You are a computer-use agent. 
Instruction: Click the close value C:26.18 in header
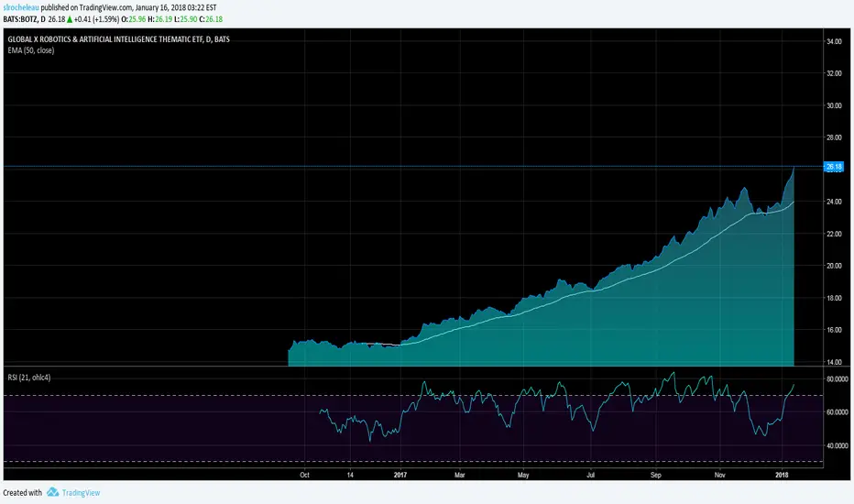212,19
